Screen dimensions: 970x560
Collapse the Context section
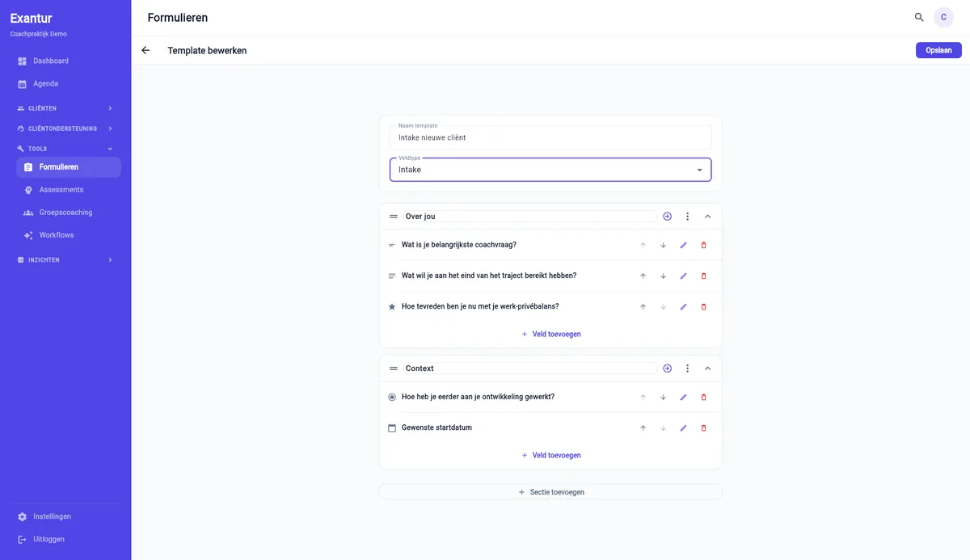707,368
